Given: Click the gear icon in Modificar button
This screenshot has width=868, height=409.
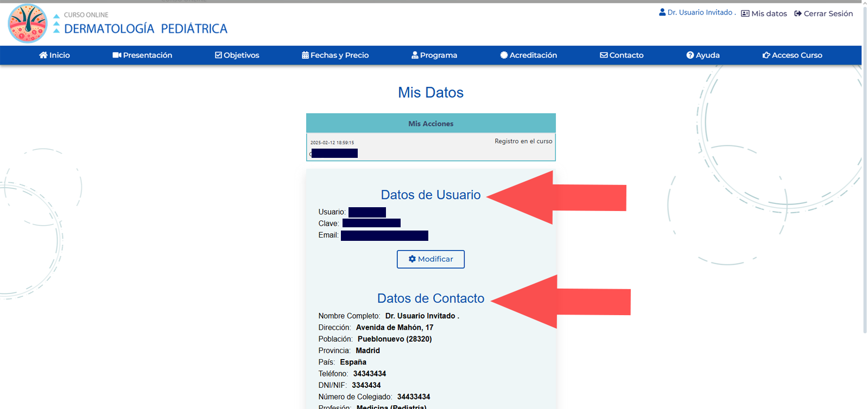Looking at the screenshot, I should pyautogui.click(x=412, y=259).
